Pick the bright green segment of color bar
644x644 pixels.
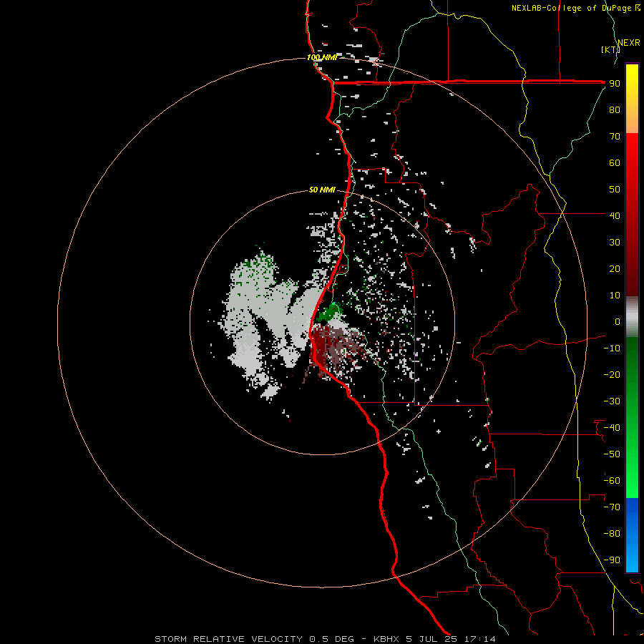click(632, 472)
